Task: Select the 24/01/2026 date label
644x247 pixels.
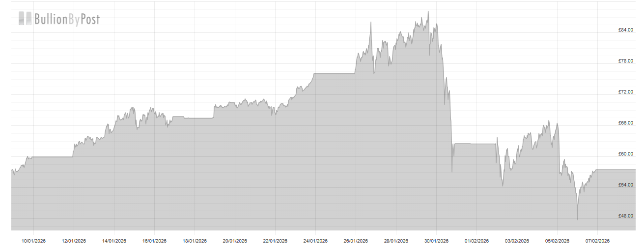Action: (315, 241)
